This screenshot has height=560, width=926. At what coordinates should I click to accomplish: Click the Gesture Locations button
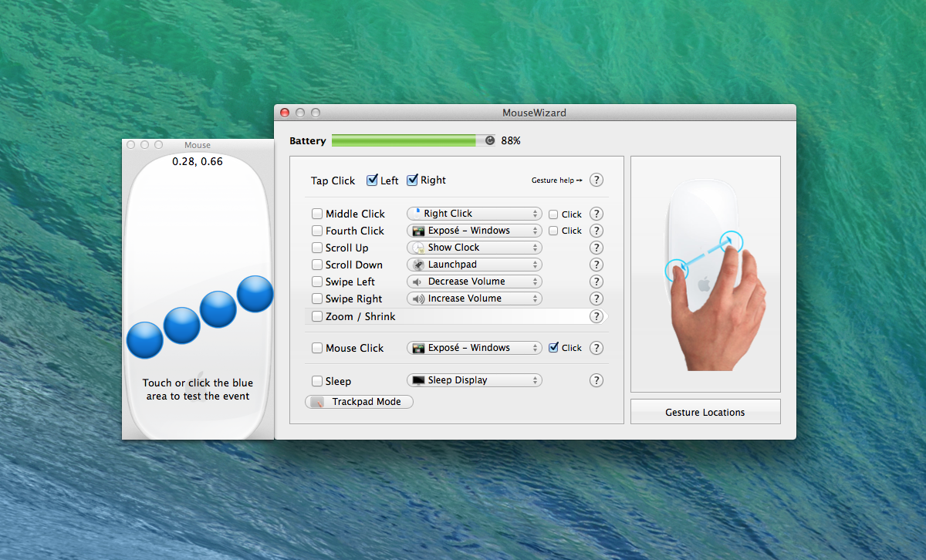705,412
